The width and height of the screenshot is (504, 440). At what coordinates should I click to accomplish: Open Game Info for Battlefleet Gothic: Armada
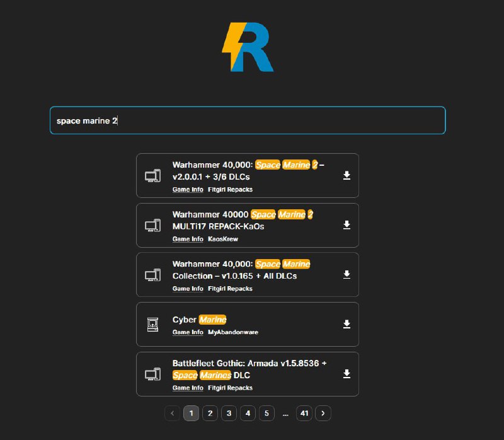[x=188, y=388]
